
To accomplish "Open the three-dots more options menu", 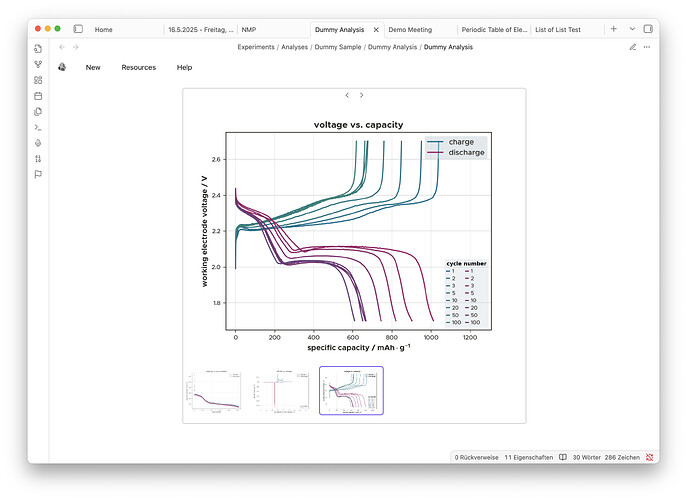I will tap(646, 47).
